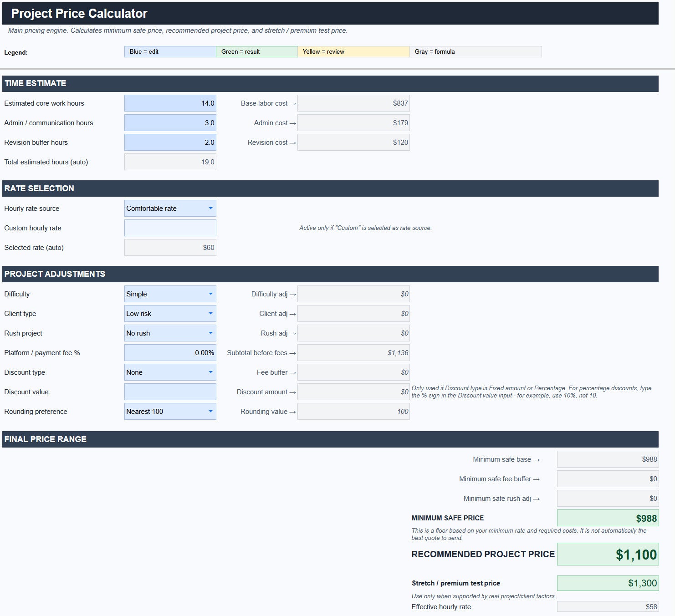This screenshot has height=616, width=675.
Task: Click the Rounding preference label
Action: pyautogui.click(x=36, y=412)
